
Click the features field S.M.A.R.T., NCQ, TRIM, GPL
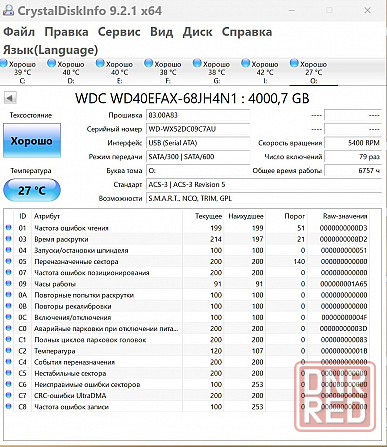coord(264,198)
